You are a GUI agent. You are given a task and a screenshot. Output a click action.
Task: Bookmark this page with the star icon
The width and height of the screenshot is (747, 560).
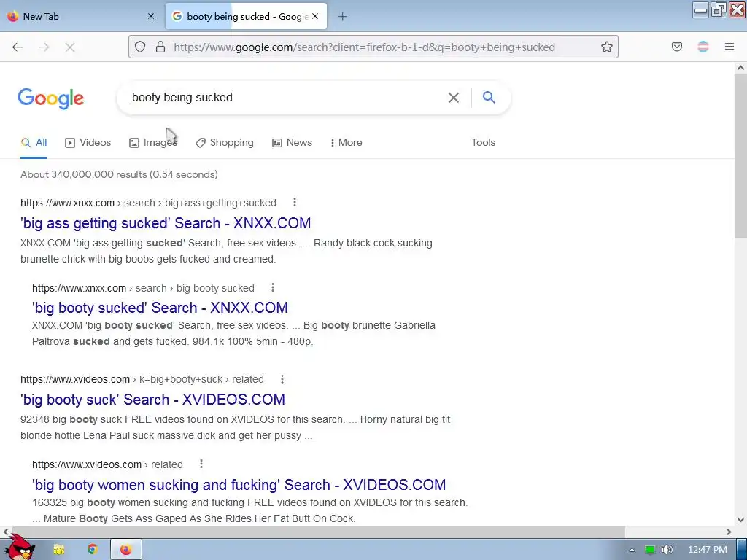point(606,47)
